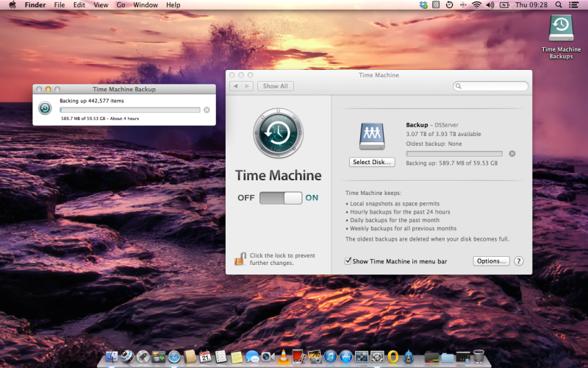Open the Finder icon in the Dock
Viewport: 588px width, 368px height.
pos(112,356)
